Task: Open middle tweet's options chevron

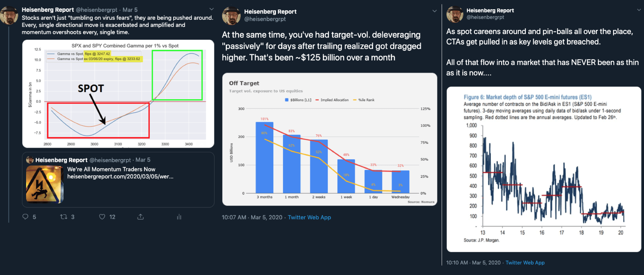Action: 435,11
